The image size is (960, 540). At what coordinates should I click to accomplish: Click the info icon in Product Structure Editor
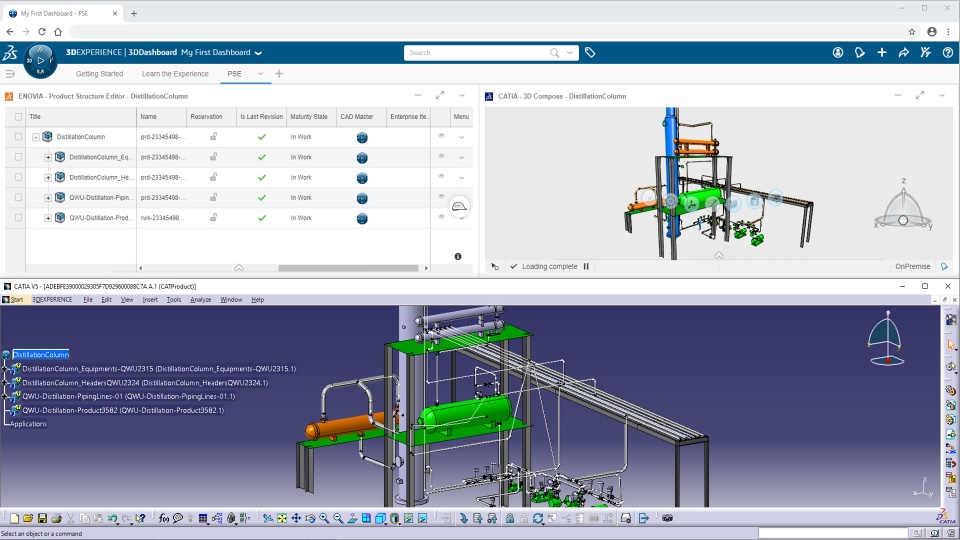click(458, 257)
